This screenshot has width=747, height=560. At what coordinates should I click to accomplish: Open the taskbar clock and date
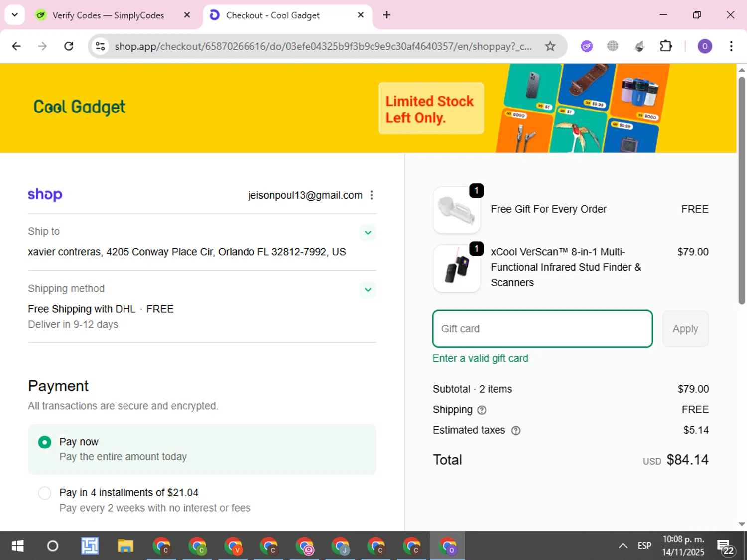683,546
